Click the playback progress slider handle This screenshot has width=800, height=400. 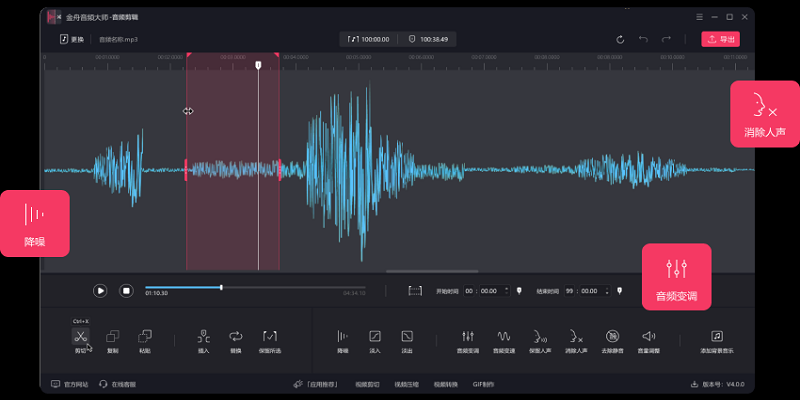point(221,288)
